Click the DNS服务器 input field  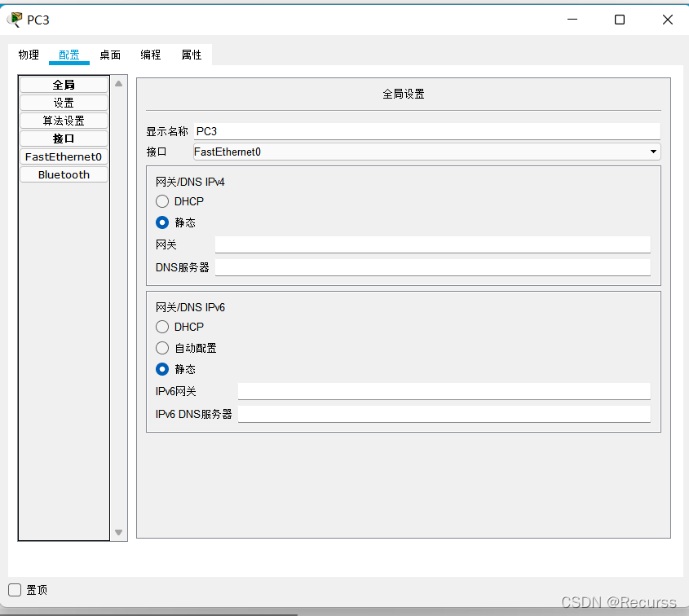(432, 267)
